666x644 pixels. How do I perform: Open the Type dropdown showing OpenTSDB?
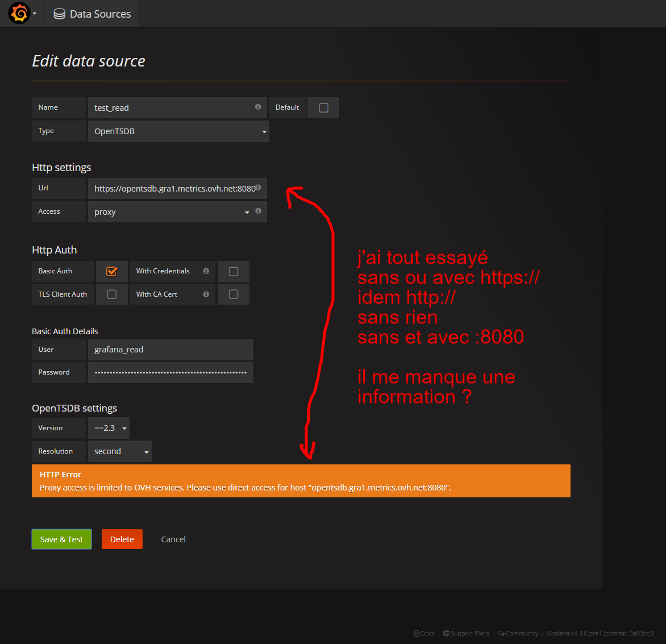178,131
